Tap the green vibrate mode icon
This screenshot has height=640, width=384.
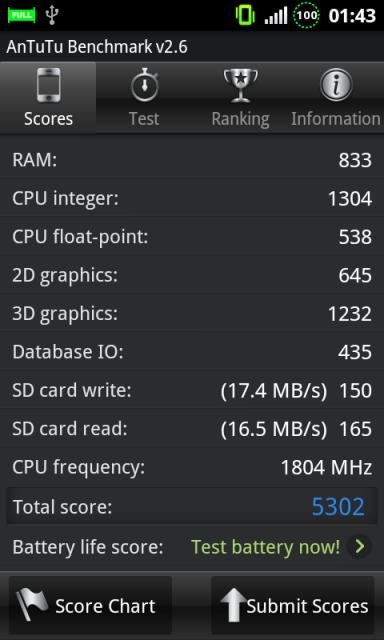pyautogui.click(x=245, y=16)
